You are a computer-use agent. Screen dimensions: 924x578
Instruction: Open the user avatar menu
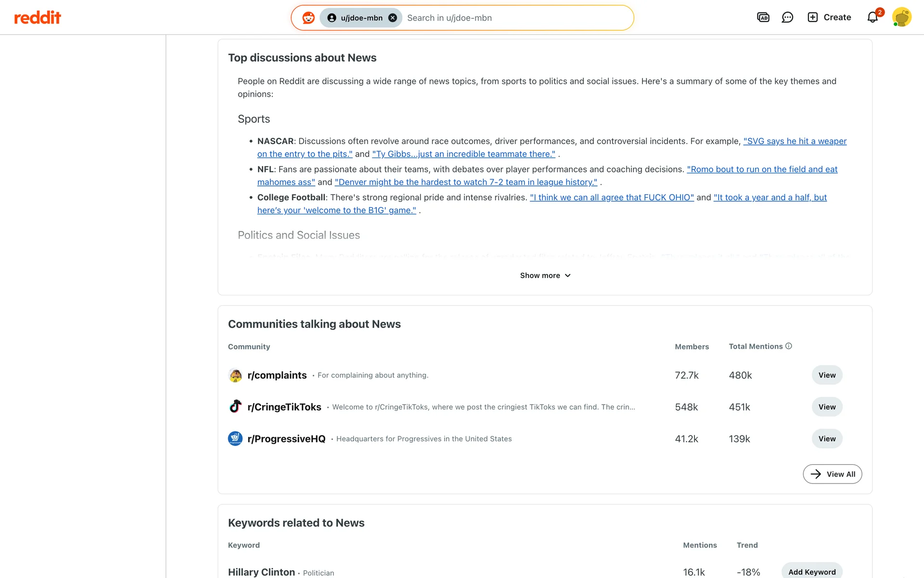(901, 17)
